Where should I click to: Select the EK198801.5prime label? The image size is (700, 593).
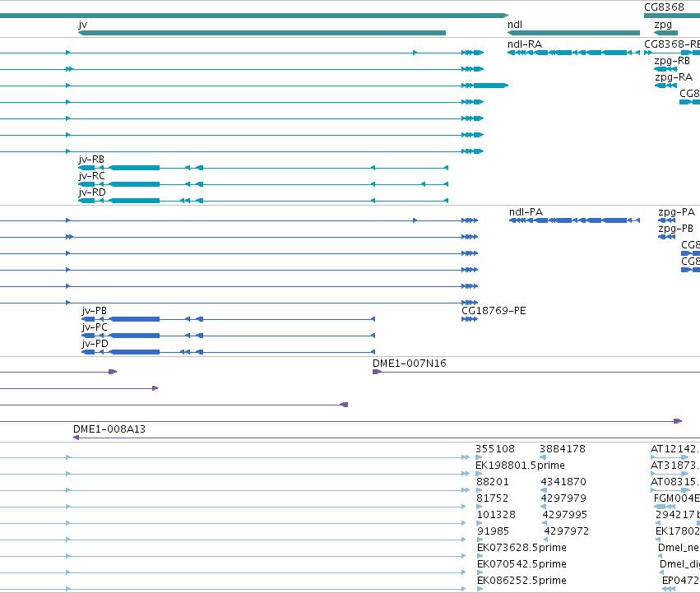520,466
